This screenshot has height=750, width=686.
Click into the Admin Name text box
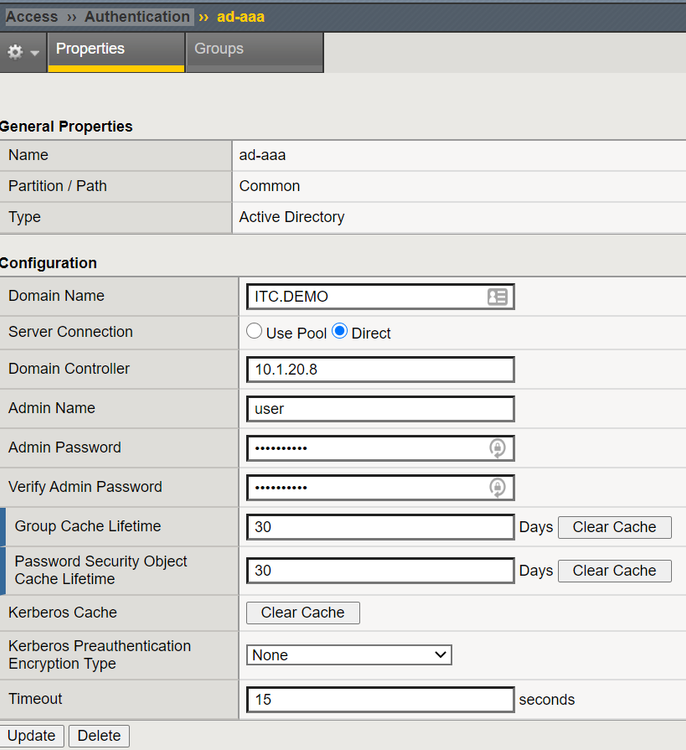click(380, 409)
